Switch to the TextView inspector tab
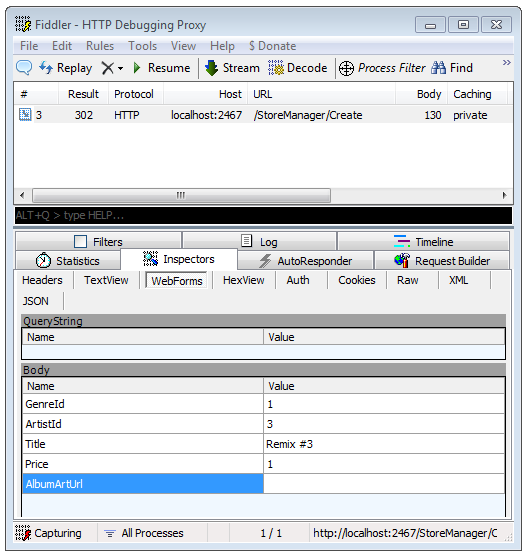526x554 pixels. [x=106, y=280]
